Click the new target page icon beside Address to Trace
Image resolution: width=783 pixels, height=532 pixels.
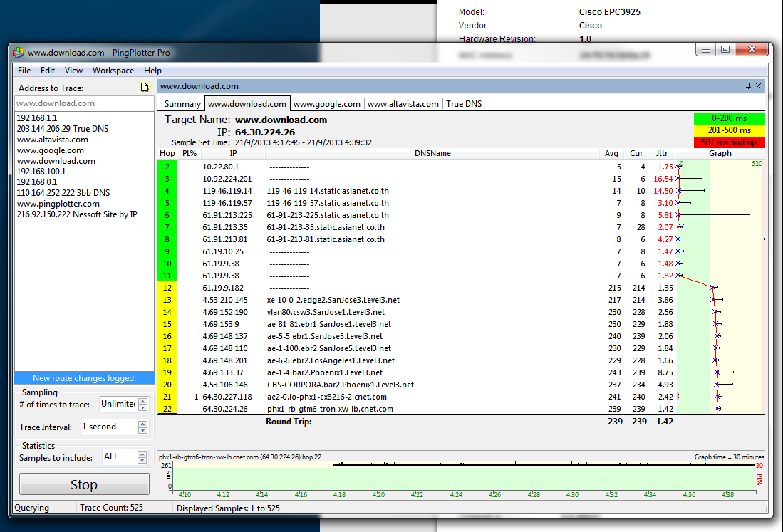(145, 88)
